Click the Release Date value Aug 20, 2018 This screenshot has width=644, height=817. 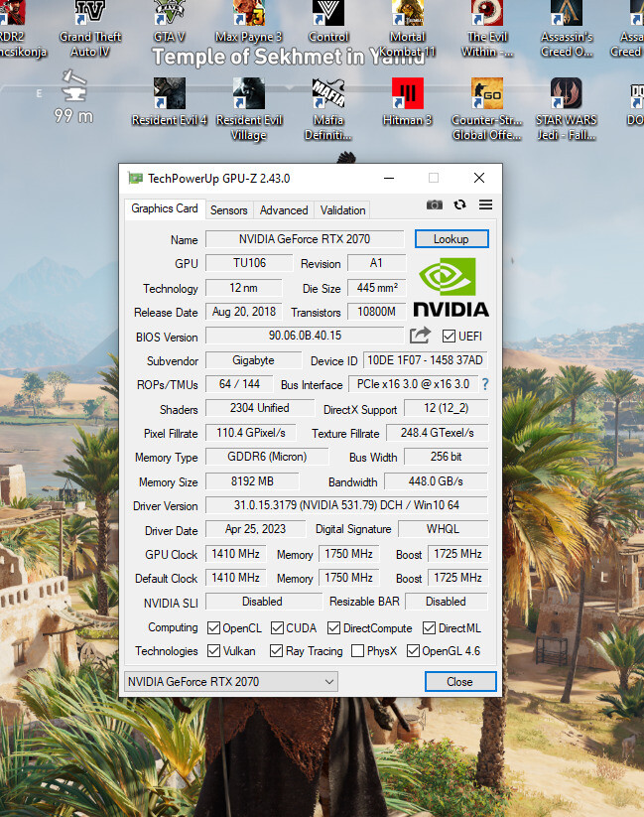[244, 312]
